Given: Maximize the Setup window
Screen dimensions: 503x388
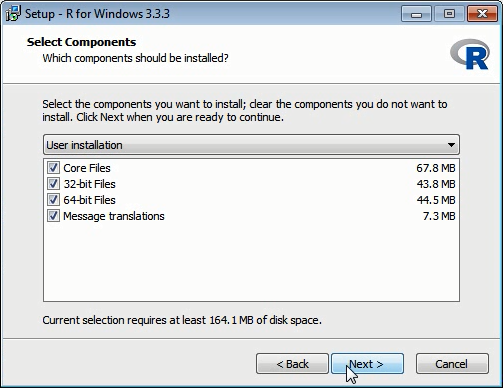Looking at the screenshot, I should point(449,14).
